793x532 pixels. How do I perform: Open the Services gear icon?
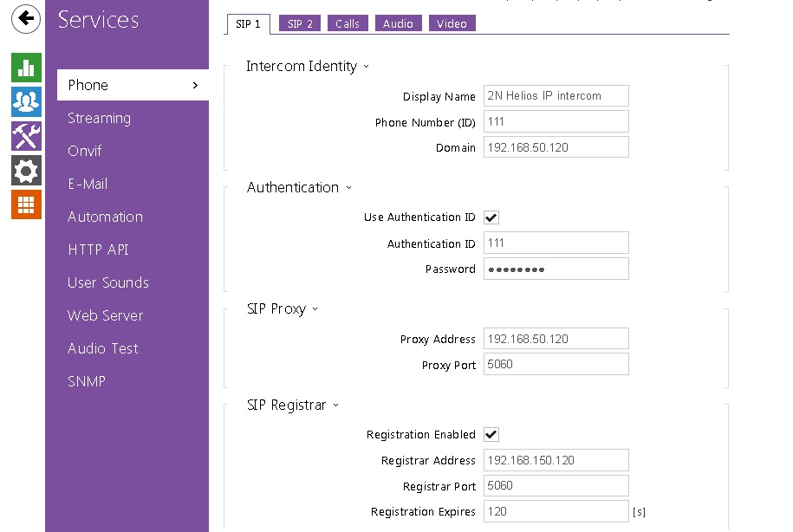(26, 171)
